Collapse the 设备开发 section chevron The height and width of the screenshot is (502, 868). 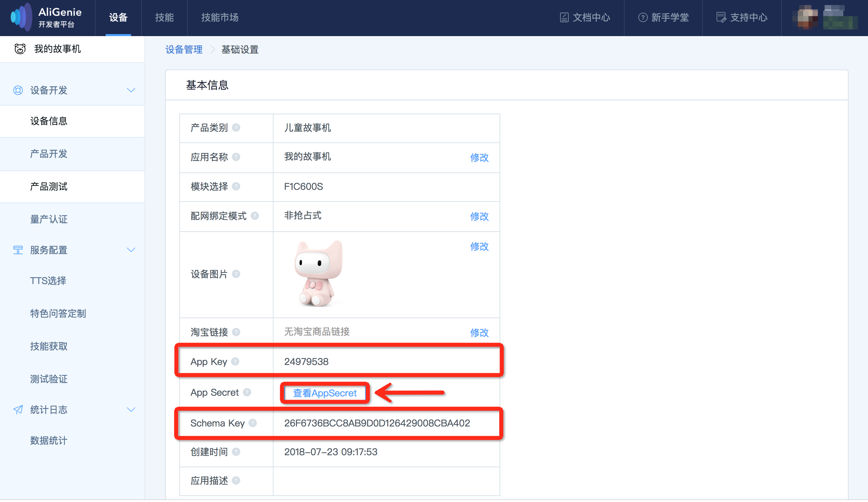coord(131,90)
